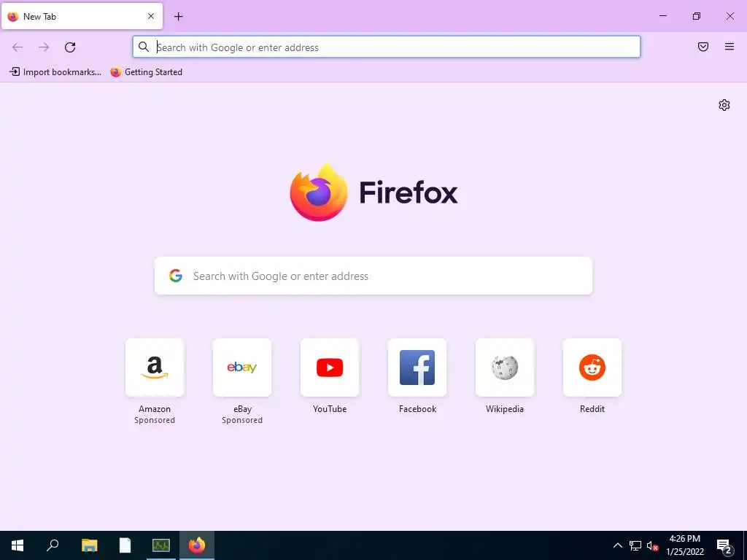This screenshot has height=560, width=747.
Task: Open the Reddit shortcut tile
Action: click(592, 367)
